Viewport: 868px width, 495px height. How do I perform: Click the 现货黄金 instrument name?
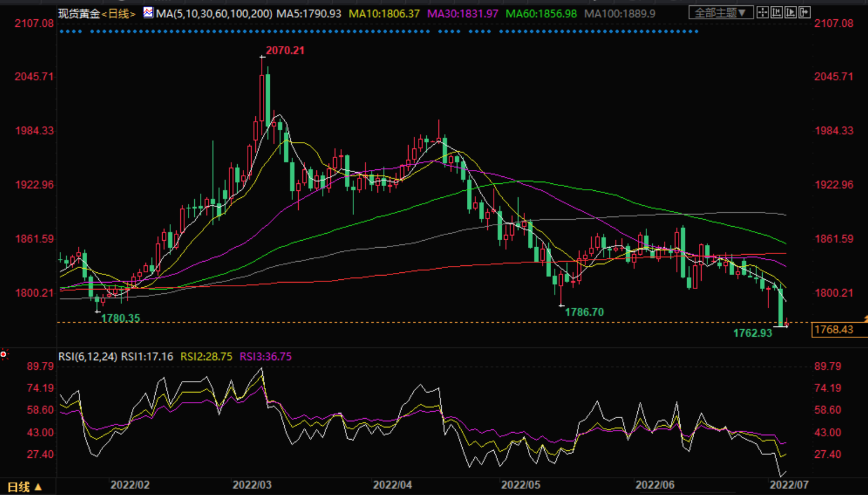coord(79,13)
